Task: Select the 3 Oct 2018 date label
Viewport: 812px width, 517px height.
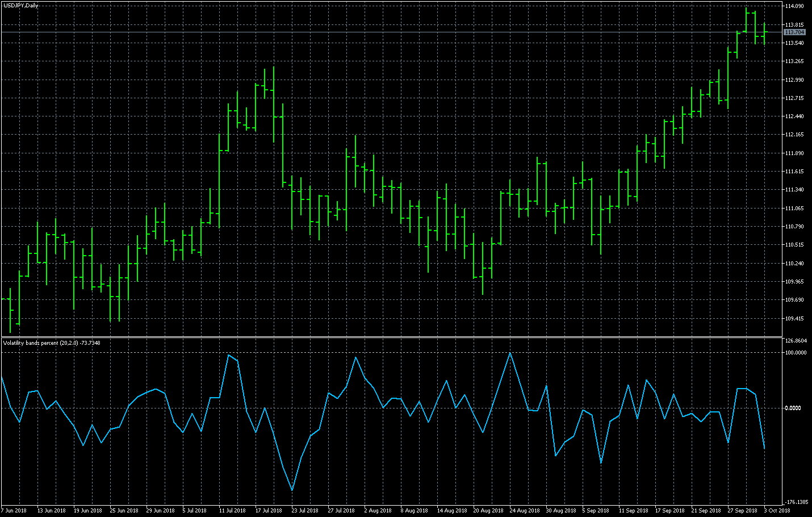Action: [x=777, y=511]
